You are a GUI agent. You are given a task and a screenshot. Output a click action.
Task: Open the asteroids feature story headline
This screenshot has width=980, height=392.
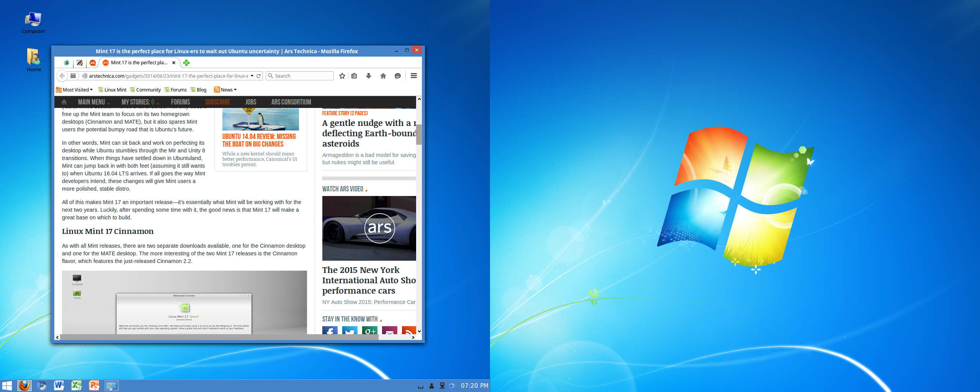369,133
